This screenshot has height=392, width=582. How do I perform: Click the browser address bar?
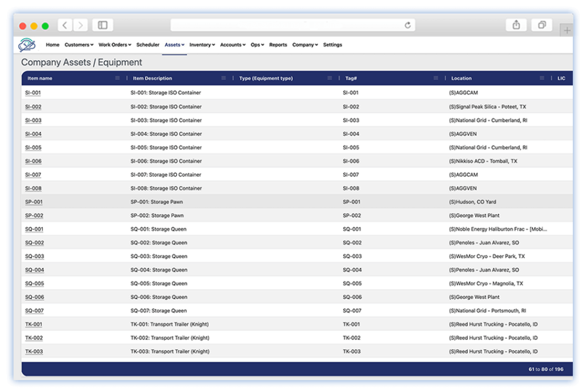[291, 25]
